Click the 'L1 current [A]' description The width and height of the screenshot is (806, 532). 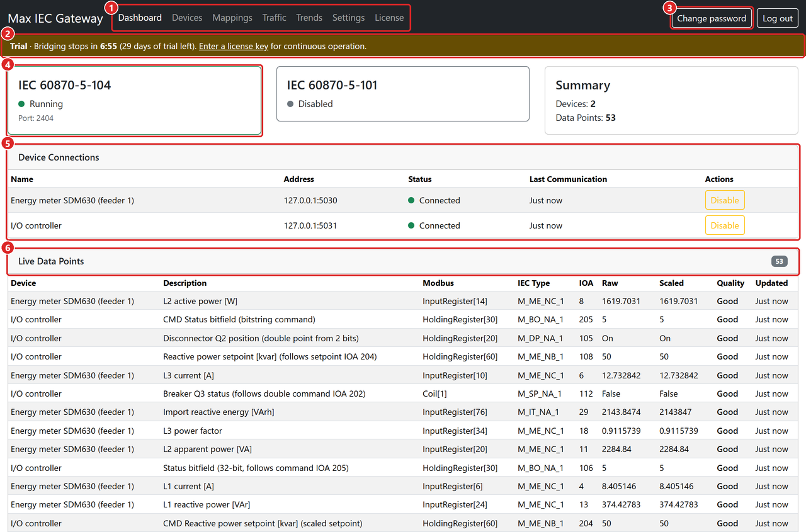188,486
